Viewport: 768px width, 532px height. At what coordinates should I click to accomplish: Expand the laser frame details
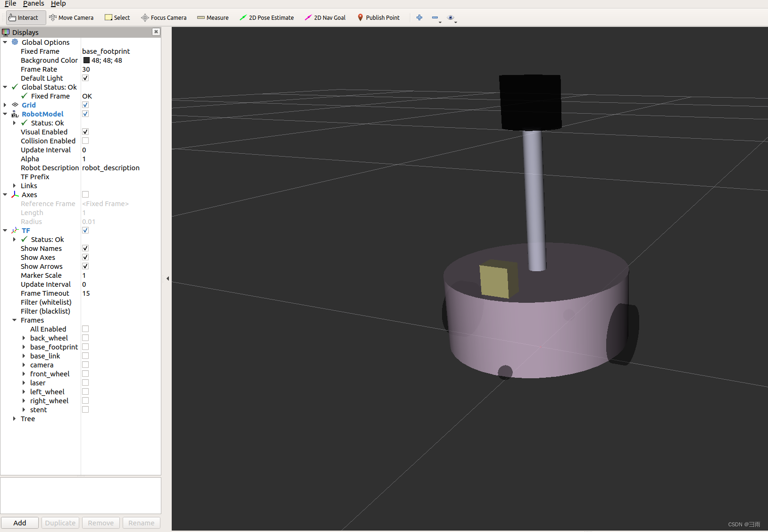(24, 382)
